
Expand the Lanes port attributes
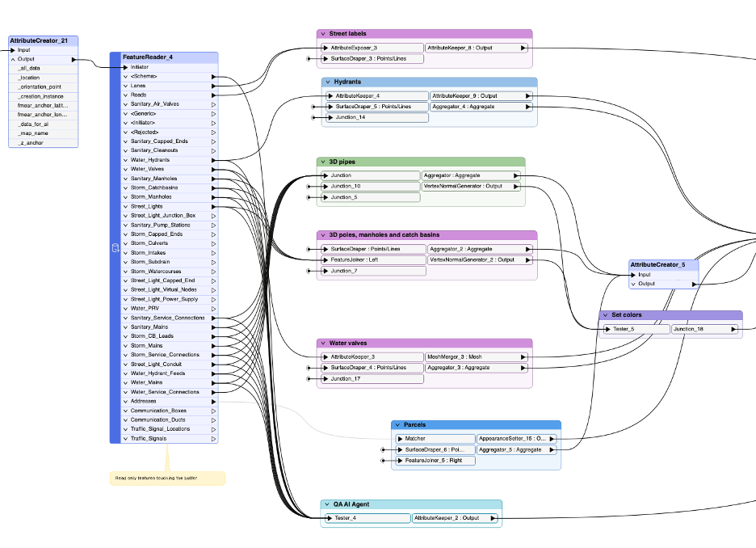coord(125,86)
